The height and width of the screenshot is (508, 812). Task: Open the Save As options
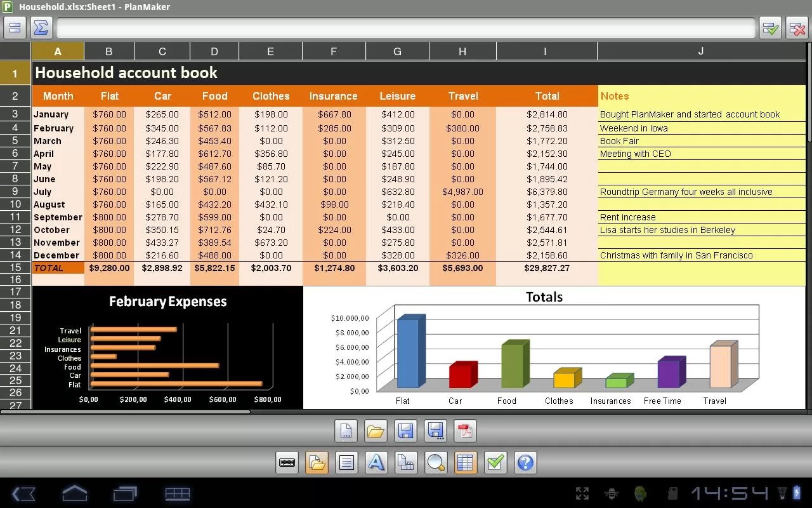coord(435,431)
